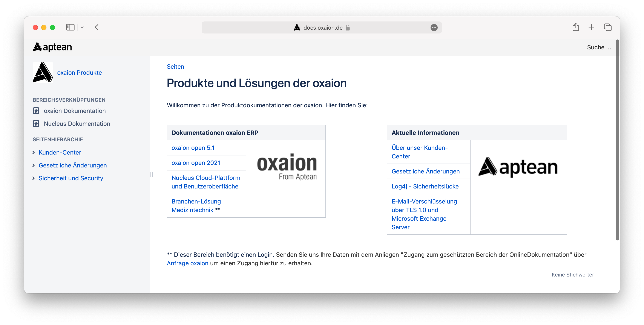Viewport: 644px width, 325px height.
Task: Click the green full-screen window button
Action: click(52, 27)
